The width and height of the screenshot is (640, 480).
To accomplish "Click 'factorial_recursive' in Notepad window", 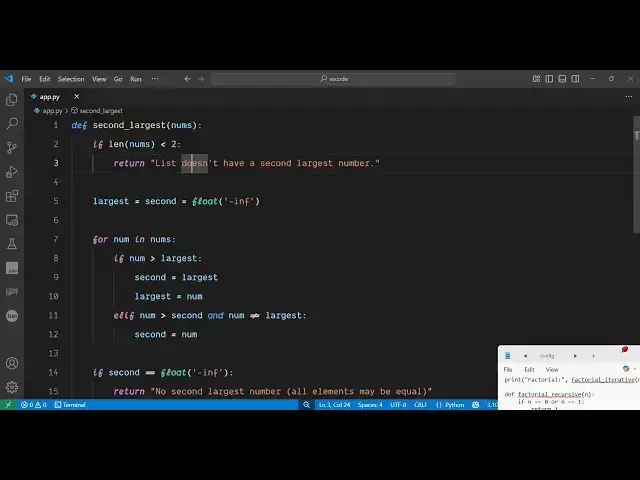I will click(x=549, y=394).
